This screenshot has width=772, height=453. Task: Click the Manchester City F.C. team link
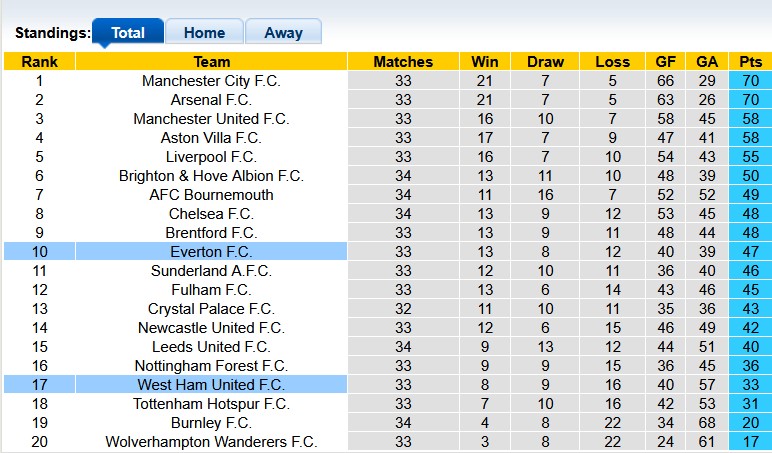pyautogui.click(x=211, y=81)
